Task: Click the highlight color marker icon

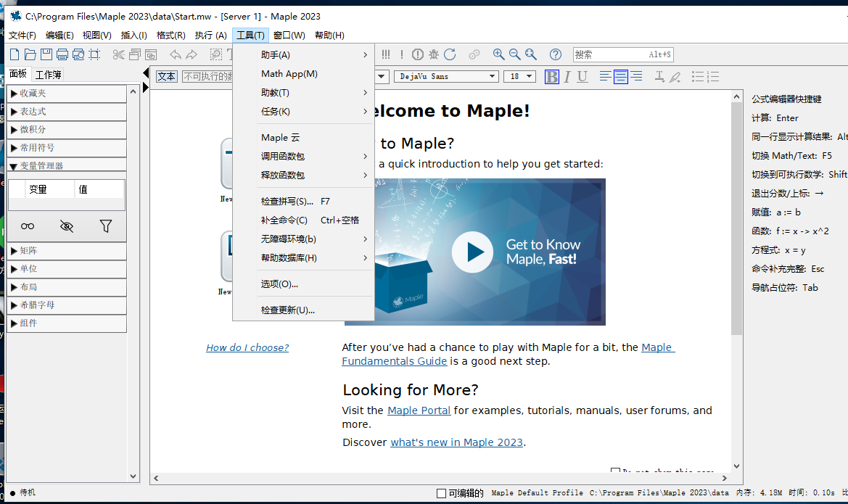Action: click(x=675, y=77)
